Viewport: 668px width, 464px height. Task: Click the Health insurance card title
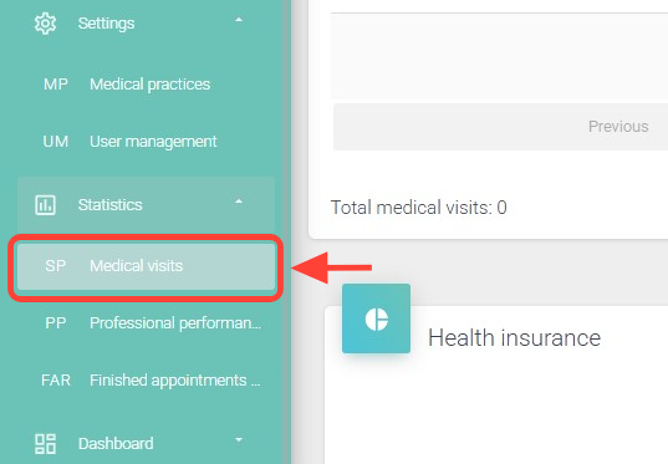pos(514,338)
